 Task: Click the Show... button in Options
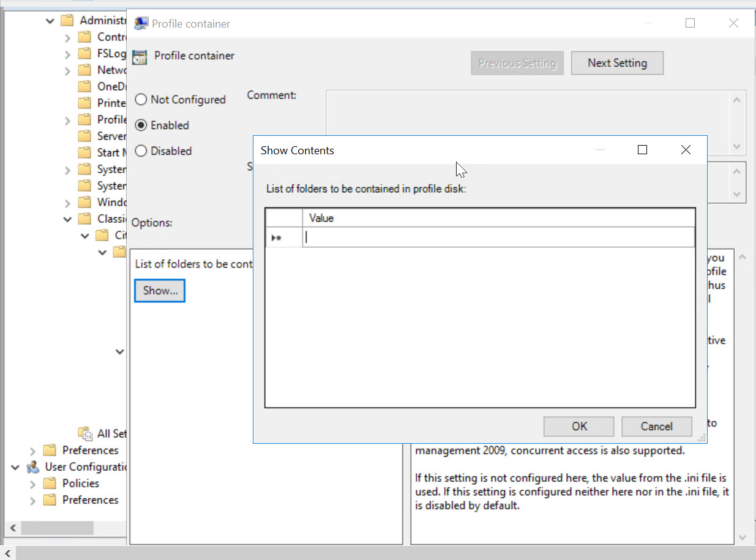160,291
